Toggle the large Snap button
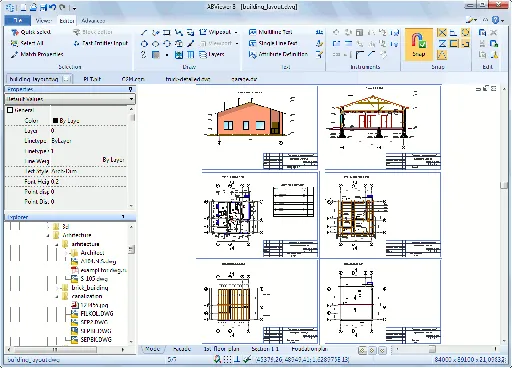This screenshot has height=368, width=512. (419, 45)
